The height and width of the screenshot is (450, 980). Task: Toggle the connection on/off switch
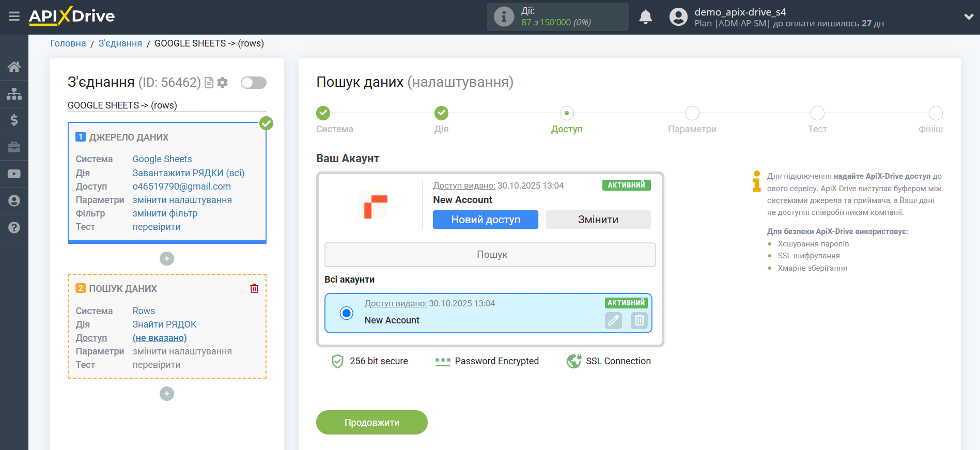[x=253, y=83]
